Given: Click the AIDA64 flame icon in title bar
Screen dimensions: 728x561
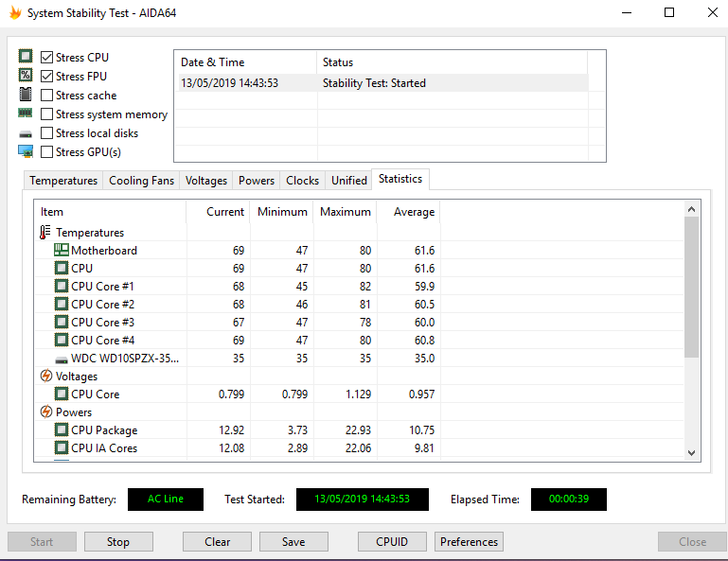Looking at the screenshot, I should tap(15, 12).
